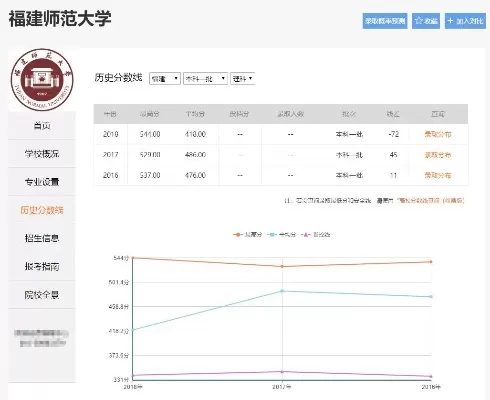Open 院校全景 in the sidebar

(42, 295)
